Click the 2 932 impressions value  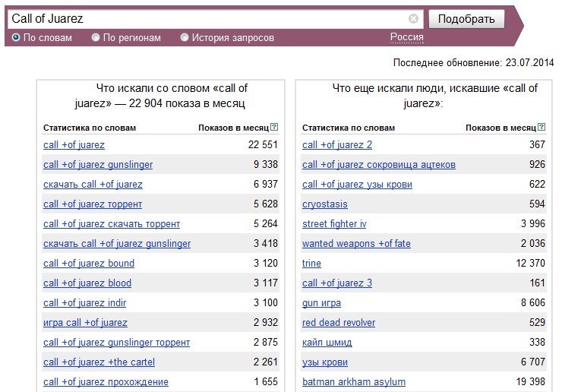tap(266, 322)
